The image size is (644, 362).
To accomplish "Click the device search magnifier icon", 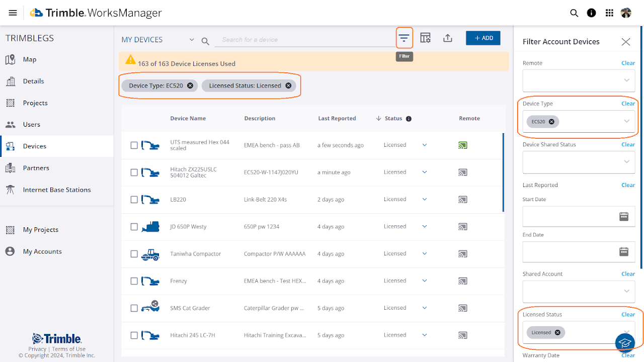I will (205, 41).
